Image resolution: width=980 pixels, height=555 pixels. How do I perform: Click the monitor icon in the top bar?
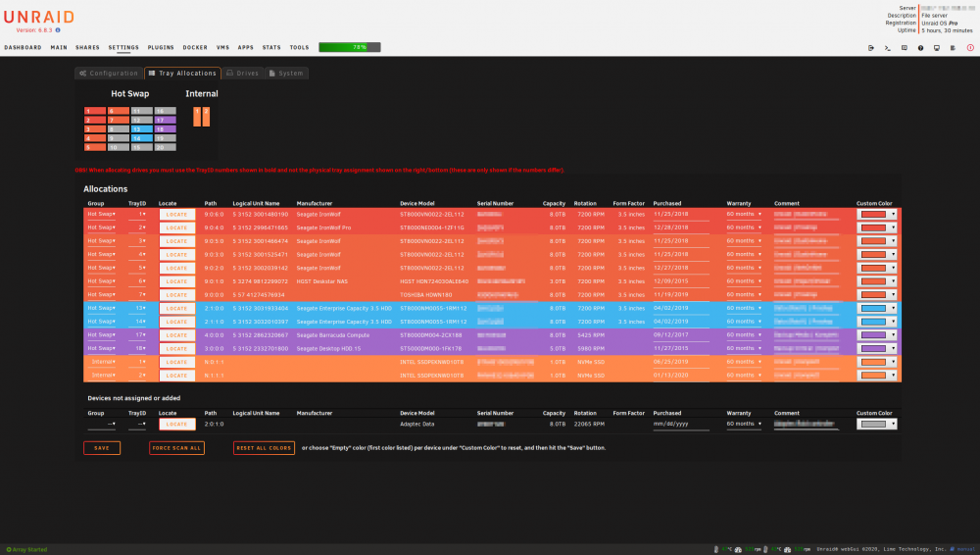point(936,47)
